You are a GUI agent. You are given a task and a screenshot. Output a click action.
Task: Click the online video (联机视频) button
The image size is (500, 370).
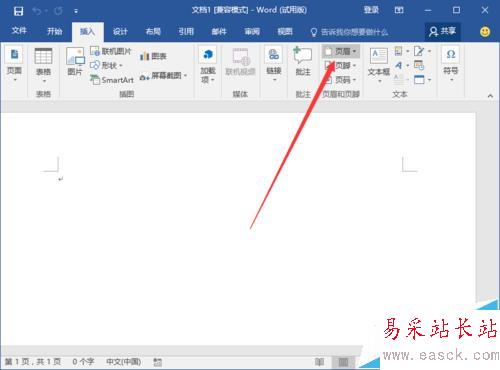(x=240, y=62)
